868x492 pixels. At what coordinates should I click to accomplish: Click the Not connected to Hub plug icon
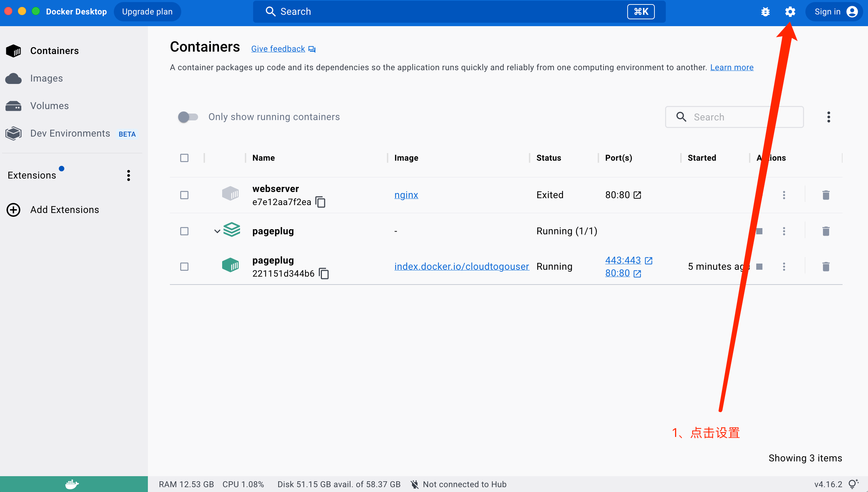pyautogui.click(x=415, y=484)
